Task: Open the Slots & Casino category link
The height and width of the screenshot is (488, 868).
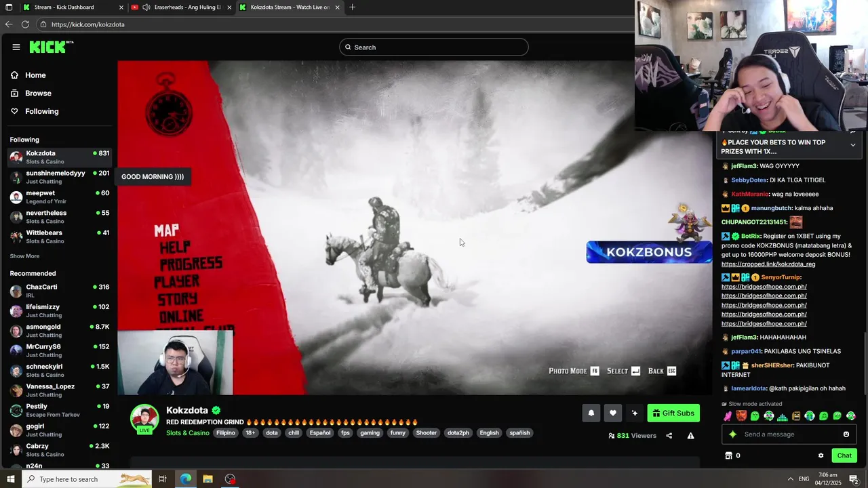Action: (188, 433)
